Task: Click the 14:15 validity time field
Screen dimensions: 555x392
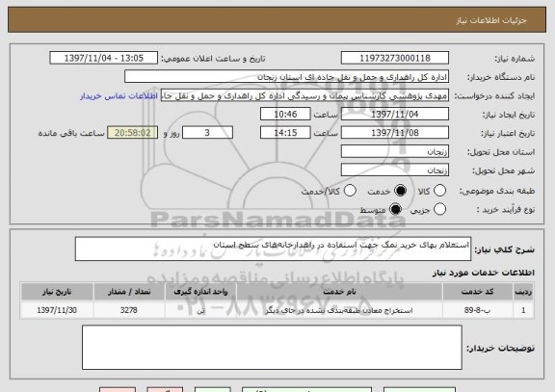Action: tap(285, 133)
